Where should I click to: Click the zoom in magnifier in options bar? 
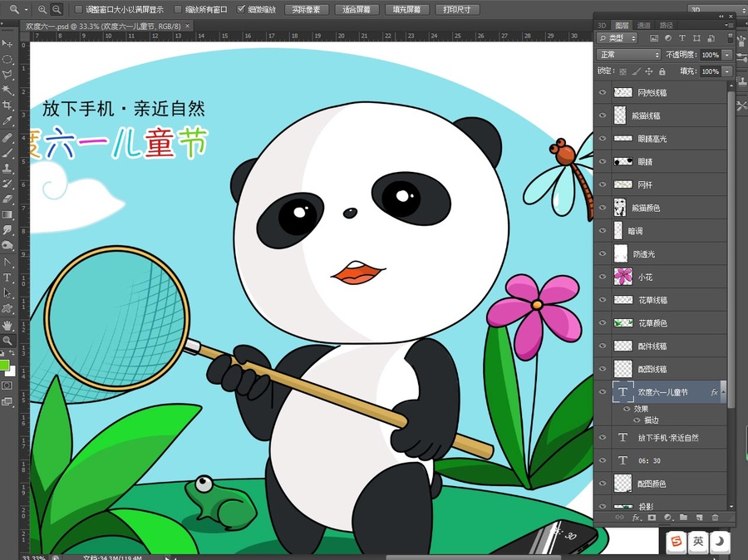tap(42, 9)
